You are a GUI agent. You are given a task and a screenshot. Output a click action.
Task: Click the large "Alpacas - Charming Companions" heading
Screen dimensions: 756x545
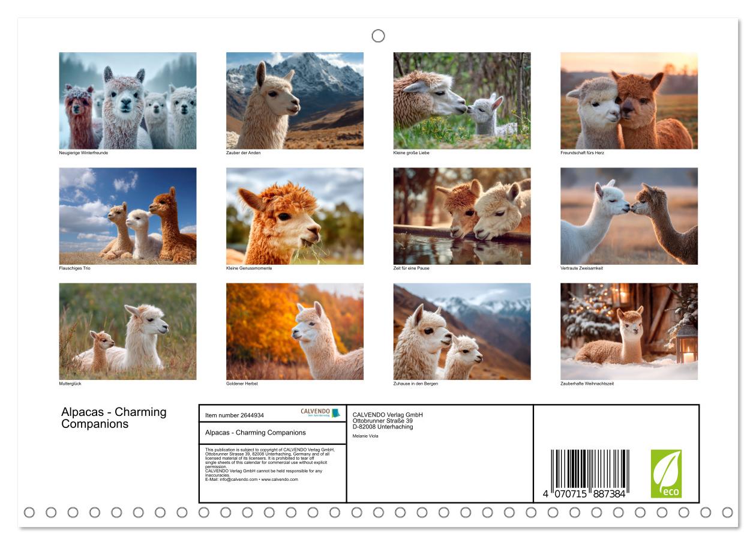pos(114,418)
